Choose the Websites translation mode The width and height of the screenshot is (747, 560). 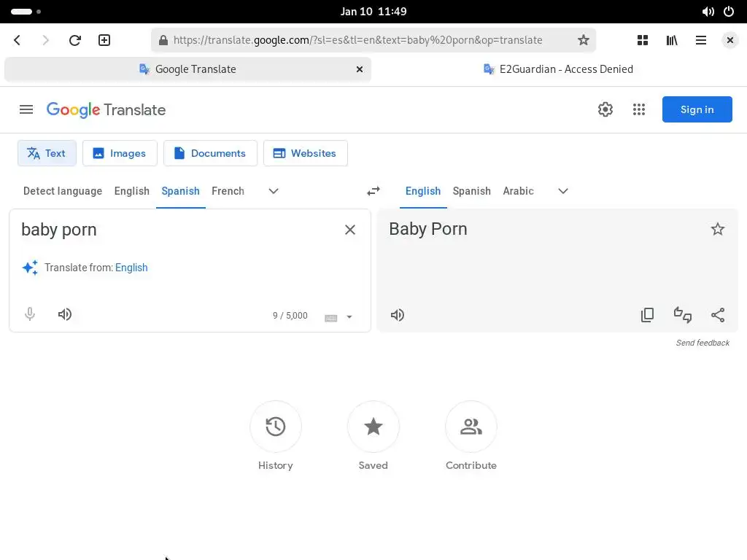click(306, 153)
